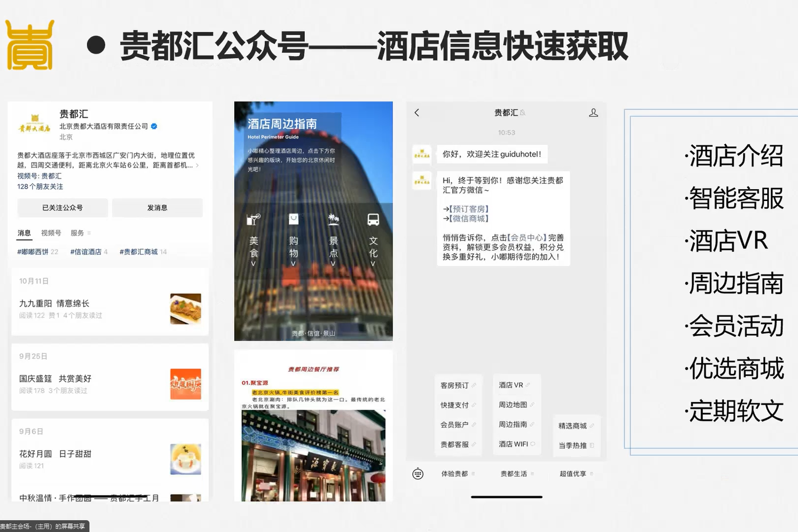Viewport: 798px width, 532px height.
Task: Click the 优选商城 list item
Action: click(x=735, y=368)
